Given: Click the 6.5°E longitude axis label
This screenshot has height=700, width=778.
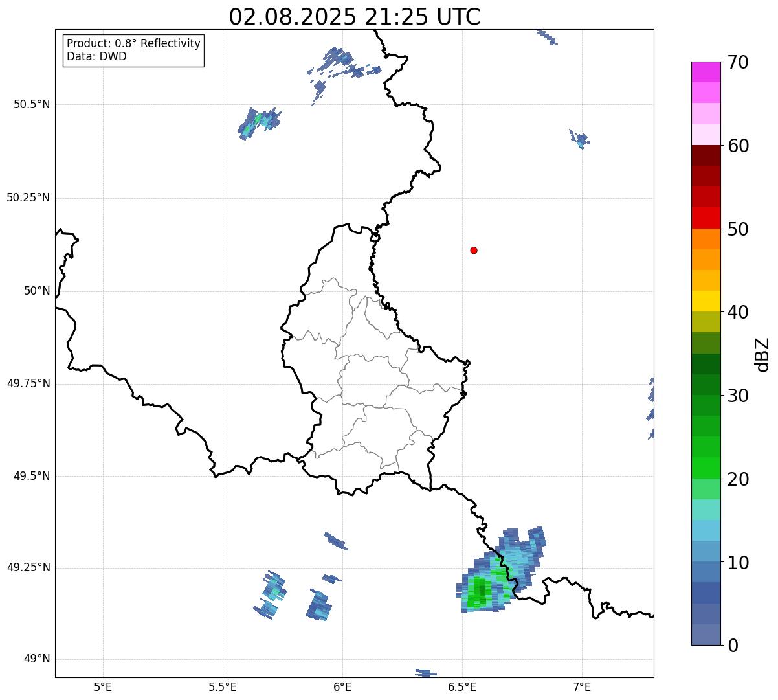Looking at the screenshot, I should coord(462,686).
